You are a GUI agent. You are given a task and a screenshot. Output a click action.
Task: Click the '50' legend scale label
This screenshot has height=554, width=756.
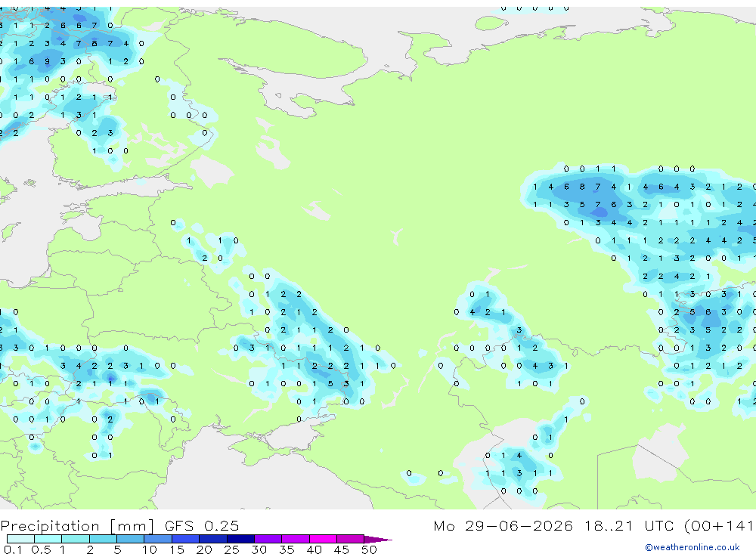369,549
